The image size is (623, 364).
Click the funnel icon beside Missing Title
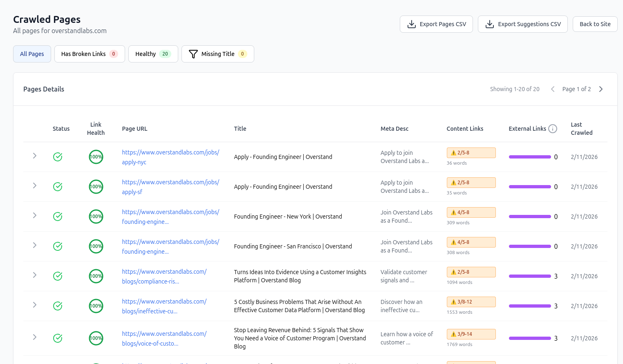[193, 54]
